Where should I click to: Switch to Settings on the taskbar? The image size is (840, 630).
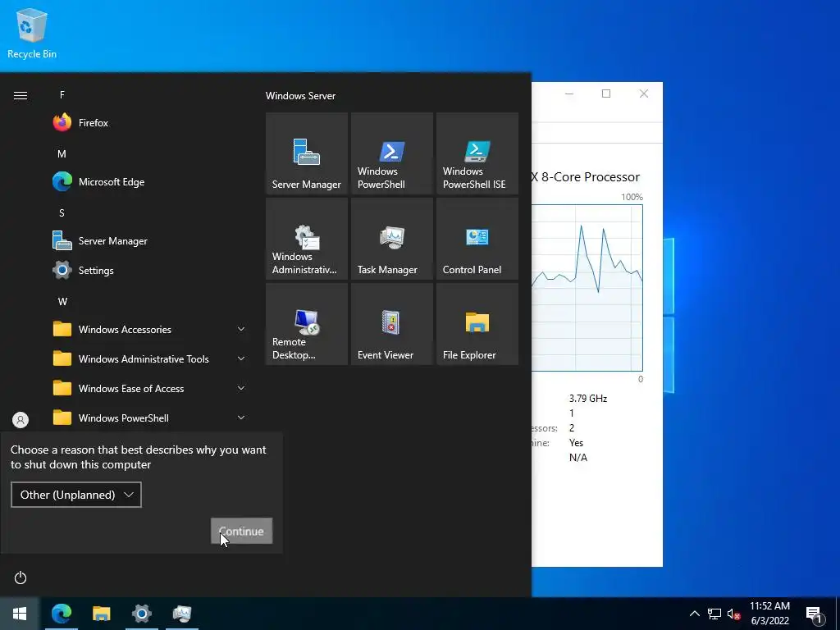coord(141,614)
